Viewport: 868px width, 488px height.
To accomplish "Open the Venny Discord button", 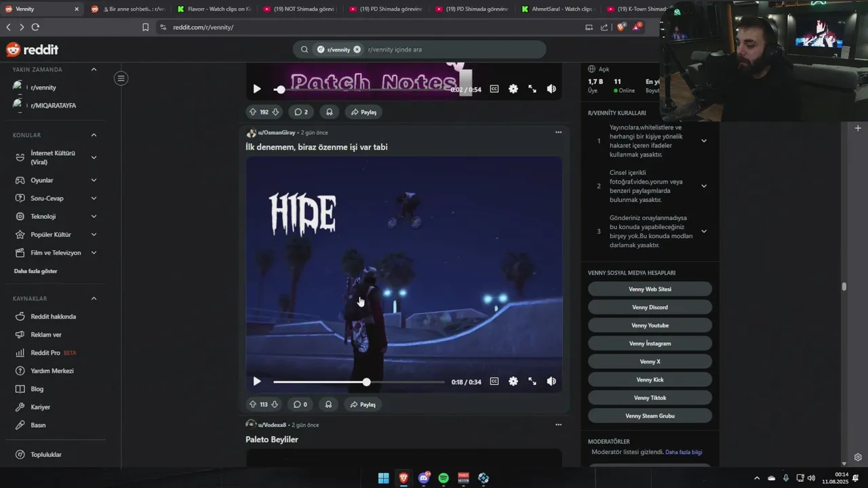I will click(x=650, y=307).
